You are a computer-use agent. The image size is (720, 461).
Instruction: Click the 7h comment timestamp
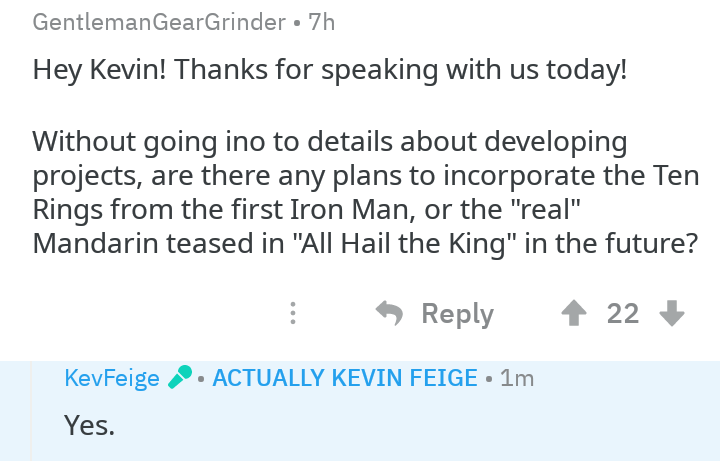322,23
